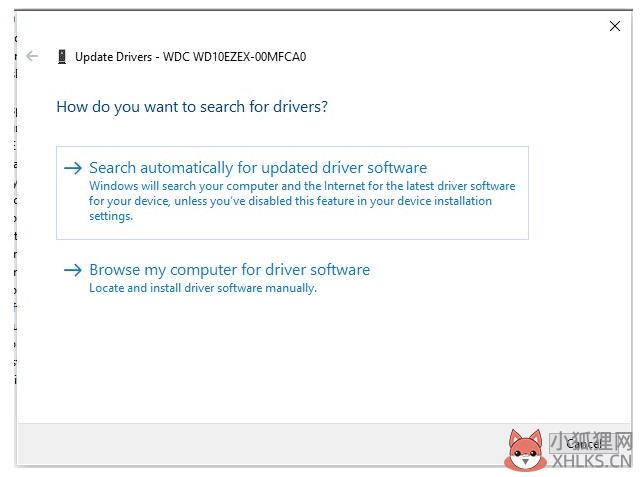The height and width of the screenshot is (477, 643).
Task: Click 'Windows will search your computer' description
Action: pyautogui.click(x=302, y=186)
